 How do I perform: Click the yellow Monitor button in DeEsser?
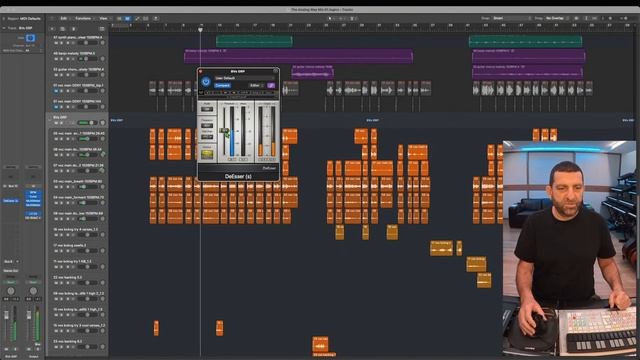(x=207, y=155)
